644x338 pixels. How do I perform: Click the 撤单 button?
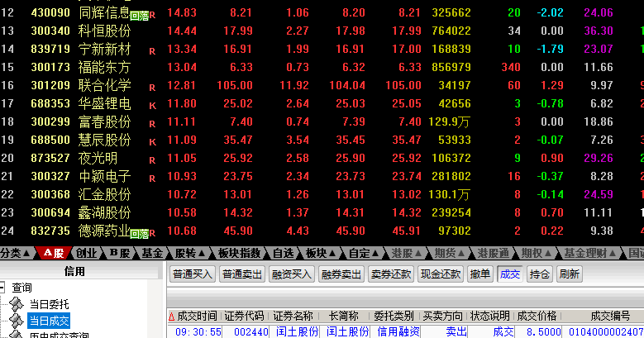480,274
